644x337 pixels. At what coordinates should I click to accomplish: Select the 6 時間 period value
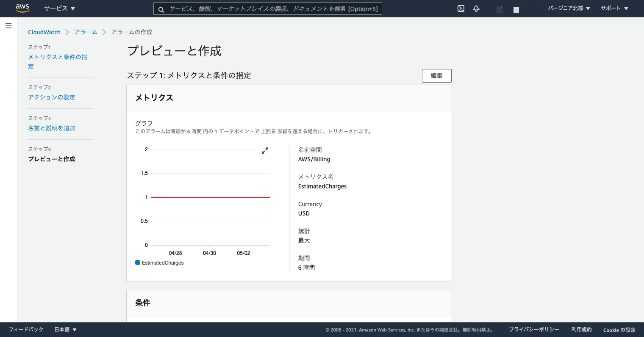306,268
